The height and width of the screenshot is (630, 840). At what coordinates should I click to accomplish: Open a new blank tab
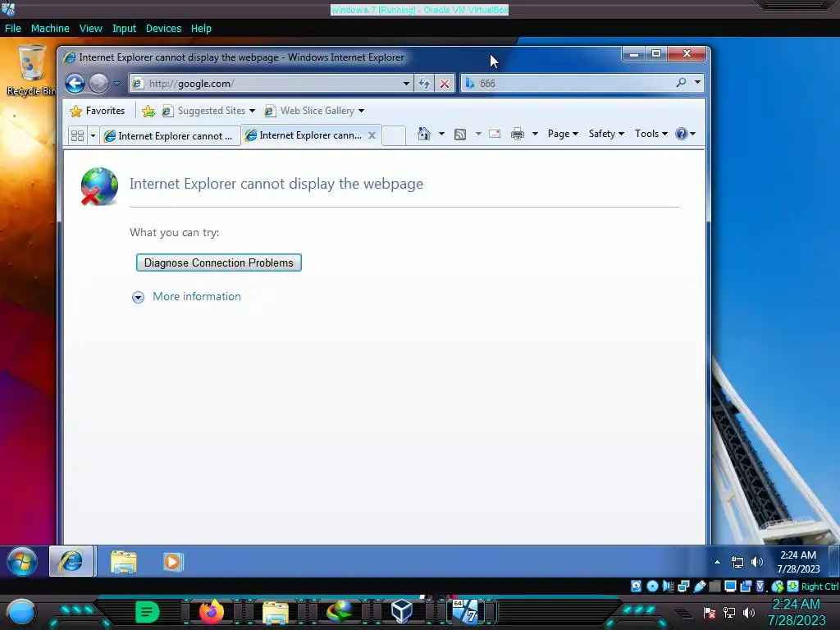393,135
